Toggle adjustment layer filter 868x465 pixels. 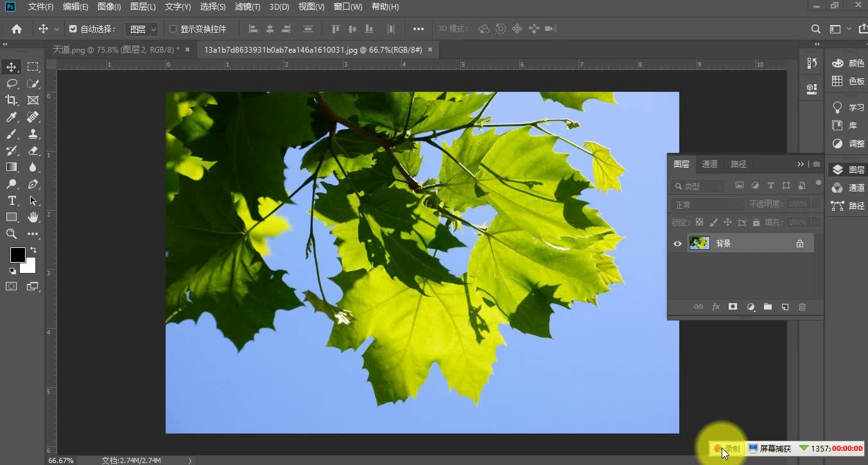click(x=755, y=186)
